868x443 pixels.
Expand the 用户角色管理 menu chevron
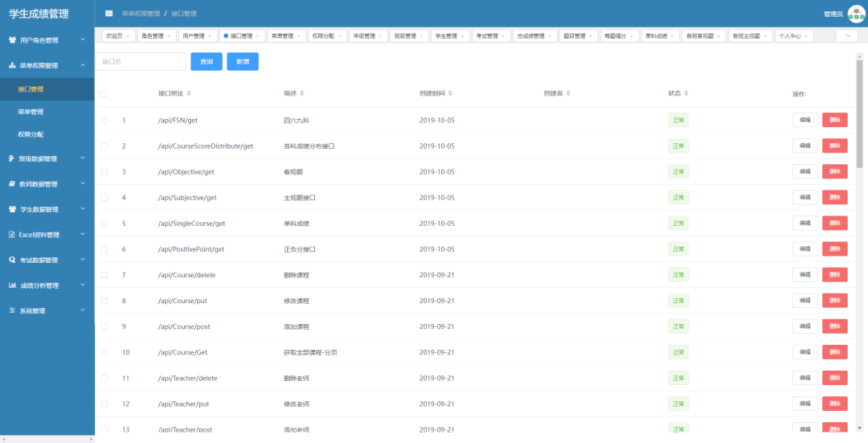point(83,39)
